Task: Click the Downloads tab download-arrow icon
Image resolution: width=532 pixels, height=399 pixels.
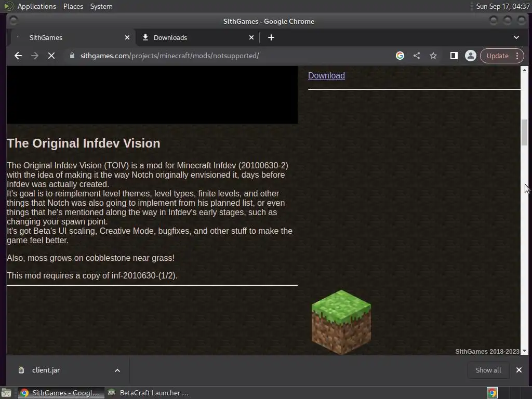Action: (x=145, y=37)
